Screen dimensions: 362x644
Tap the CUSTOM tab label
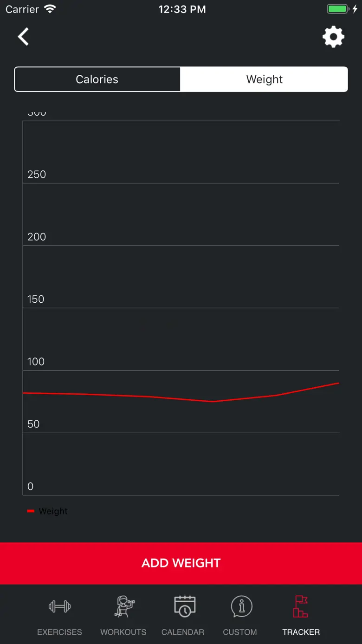(x=240, y=632)
